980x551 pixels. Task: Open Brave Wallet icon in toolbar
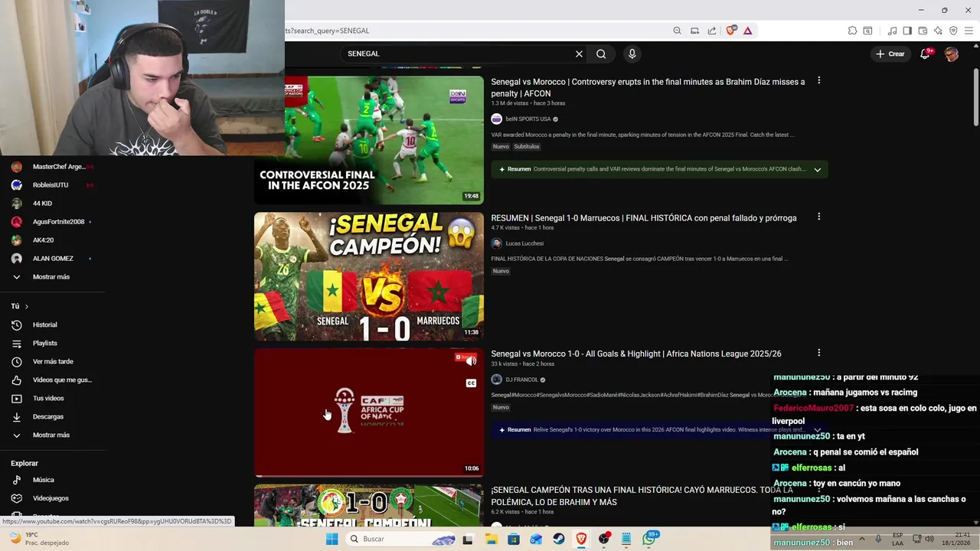point(923,31)
